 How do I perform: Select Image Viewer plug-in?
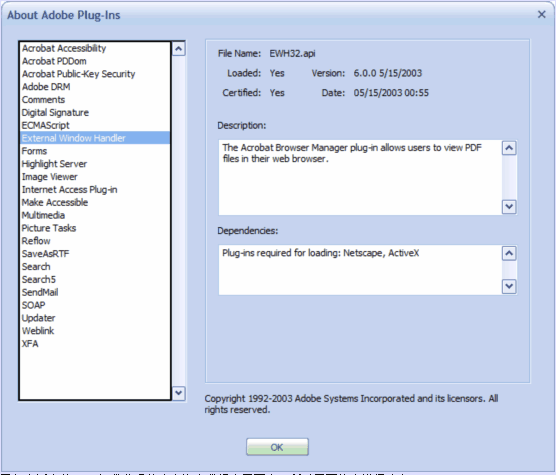click(95, 177)
